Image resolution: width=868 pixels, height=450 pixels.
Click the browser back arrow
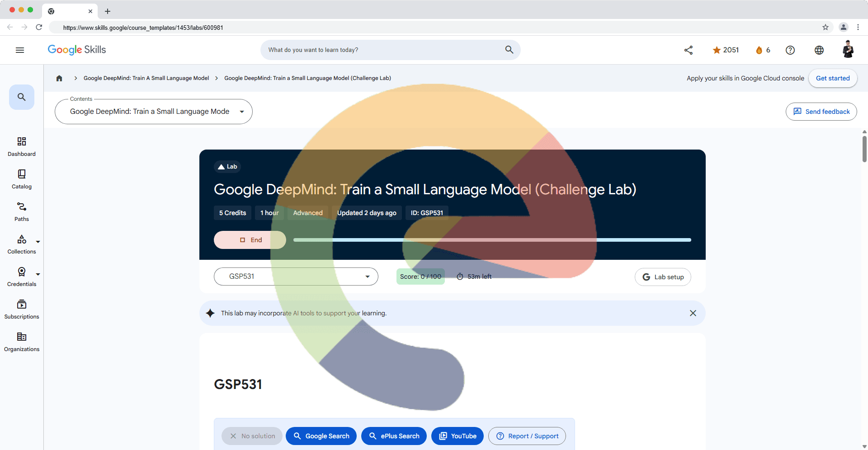point(10,27)
